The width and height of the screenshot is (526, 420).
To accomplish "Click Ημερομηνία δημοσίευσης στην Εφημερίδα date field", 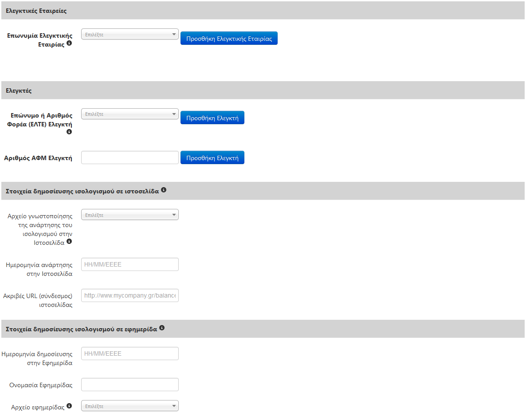I will tap(130, 353).
